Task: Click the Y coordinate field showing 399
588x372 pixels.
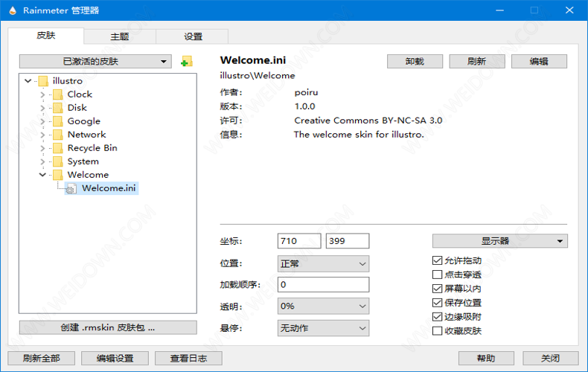Action: click(x=348, y=241)
